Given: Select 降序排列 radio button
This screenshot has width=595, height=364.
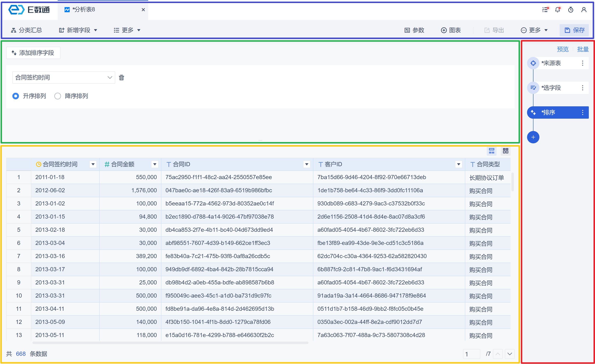Looking at the screenshot, I should 57,96.
